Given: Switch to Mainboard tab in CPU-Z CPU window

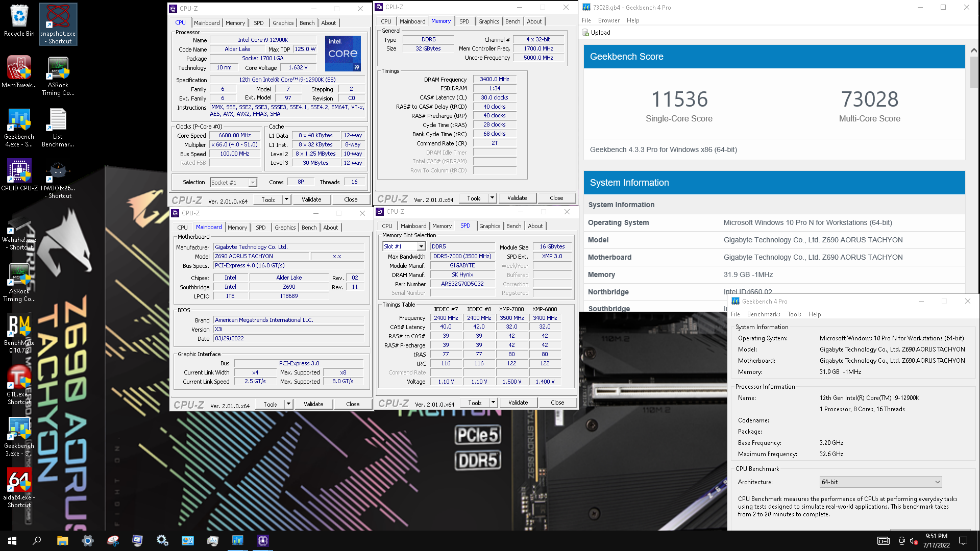Looking at the screenshot, I should (207, 23).
